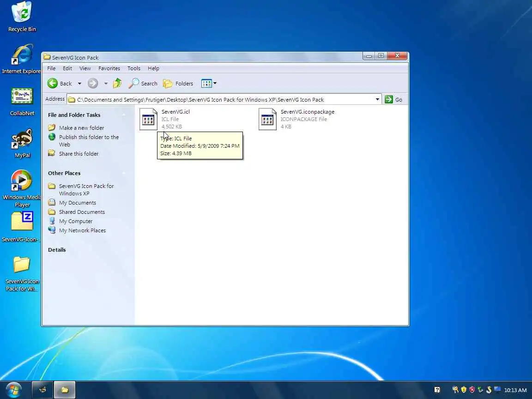Screen dimensions: 532x399
Task: Open the Search pane
Action: coord(143,83)
